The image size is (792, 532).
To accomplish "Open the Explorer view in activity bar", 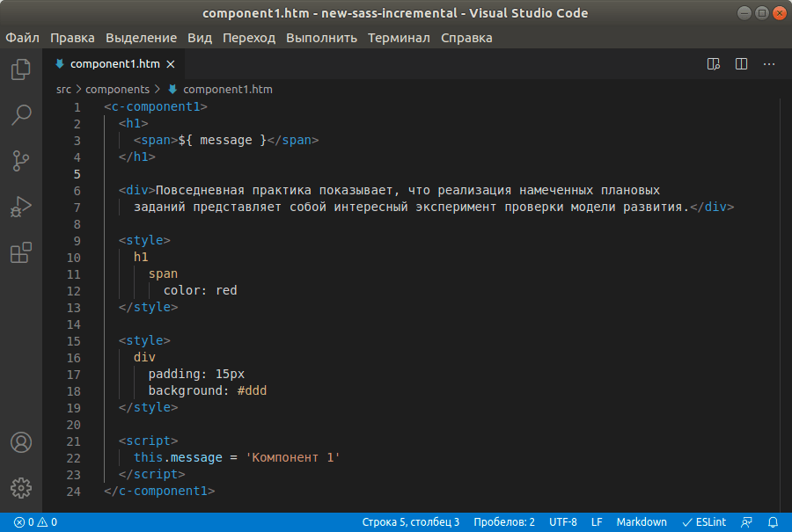I will pyautogui.click(x=21, y=69).
